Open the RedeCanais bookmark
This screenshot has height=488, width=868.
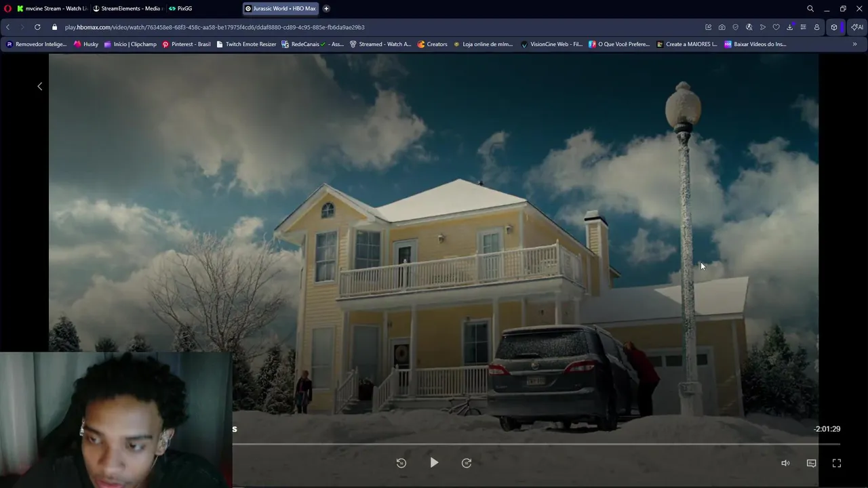pos(313,44)
